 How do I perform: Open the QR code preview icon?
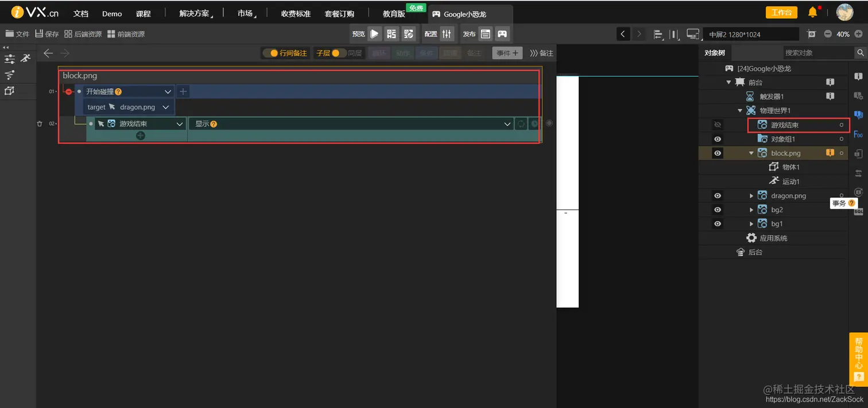click(x=392, y=34)
